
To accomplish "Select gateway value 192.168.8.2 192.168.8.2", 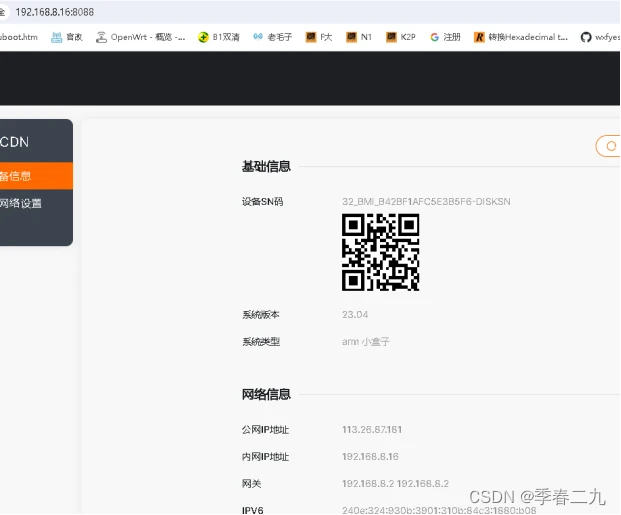I will [395, 484].
